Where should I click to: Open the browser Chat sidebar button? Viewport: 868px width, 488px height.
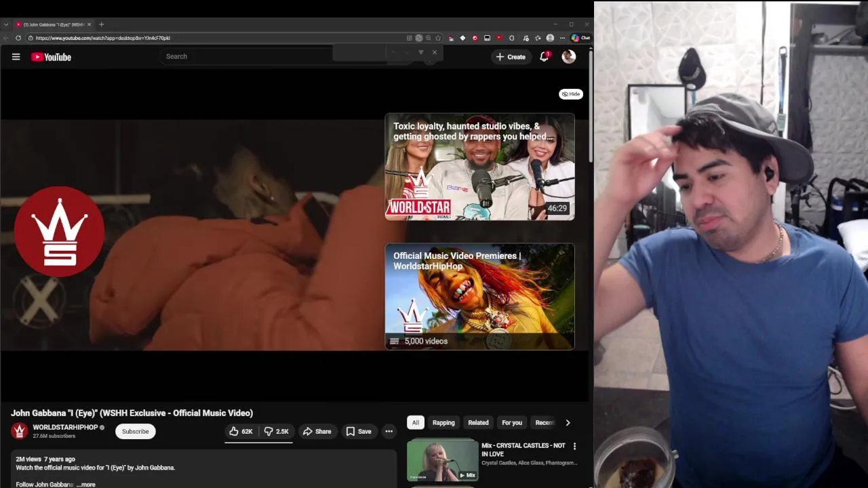(x=580, y=38)
